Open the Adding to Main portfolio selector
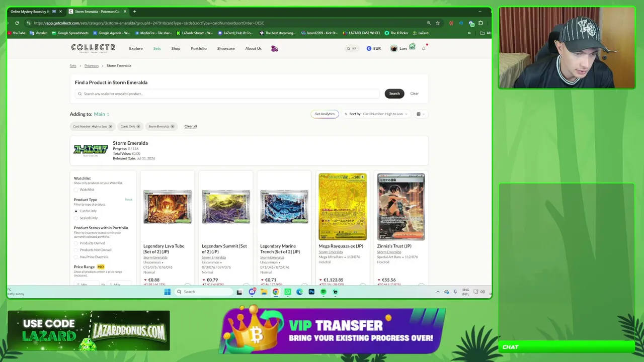 pos(101,114)
